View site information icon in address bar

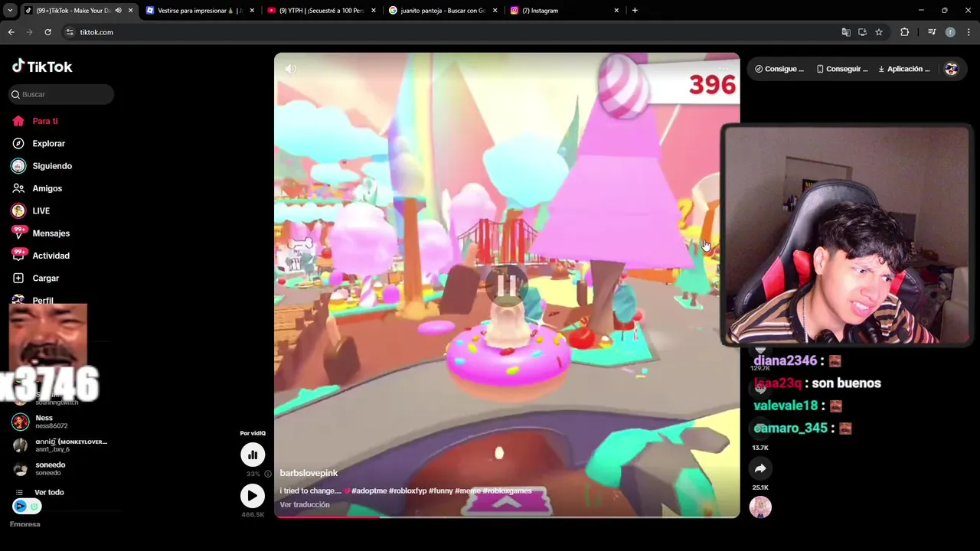[x=70, y=32]
